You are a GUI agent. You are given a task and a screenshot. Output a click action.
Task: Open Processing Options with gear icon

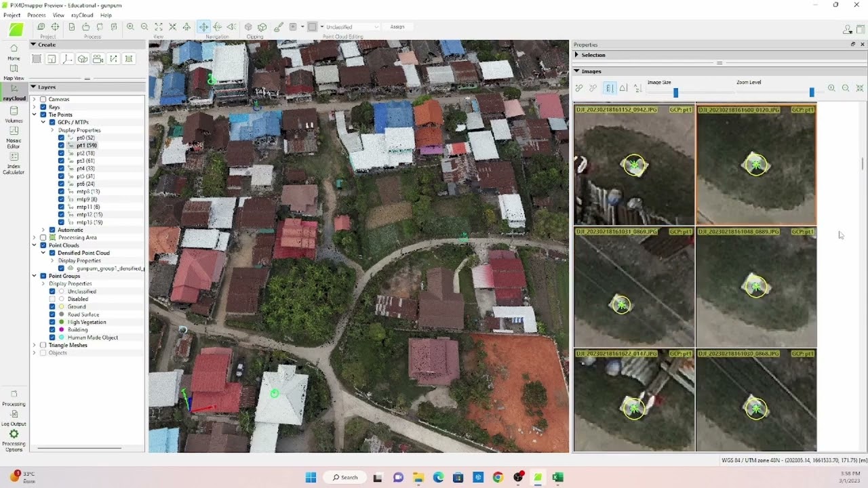[14, 441]
